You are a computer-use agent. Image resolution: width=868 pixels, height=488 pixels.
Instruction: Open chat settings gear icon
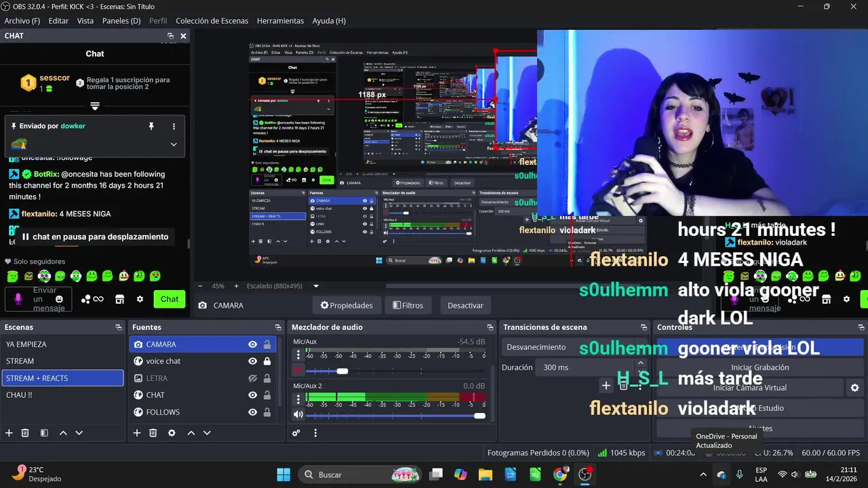140,299
